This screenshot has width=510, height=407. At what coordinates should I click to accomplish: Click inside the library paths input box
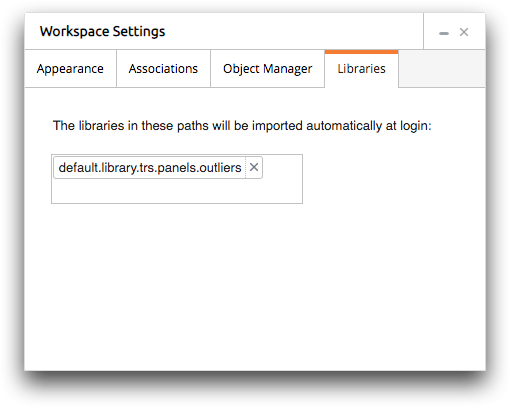[177, 179]
